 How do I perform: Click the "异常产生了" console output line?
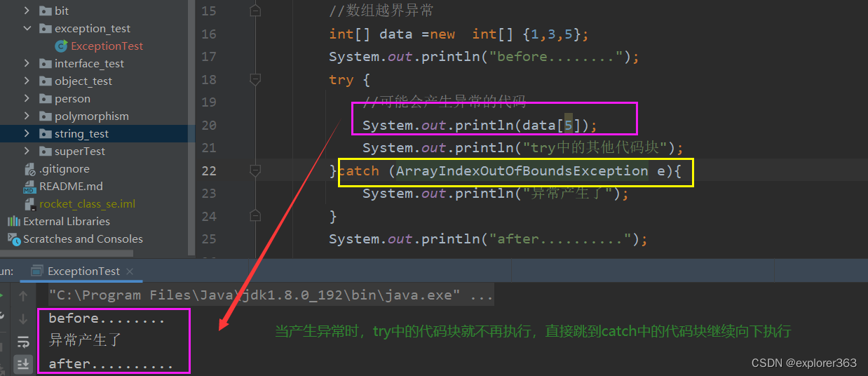click(x=85, y=342)
